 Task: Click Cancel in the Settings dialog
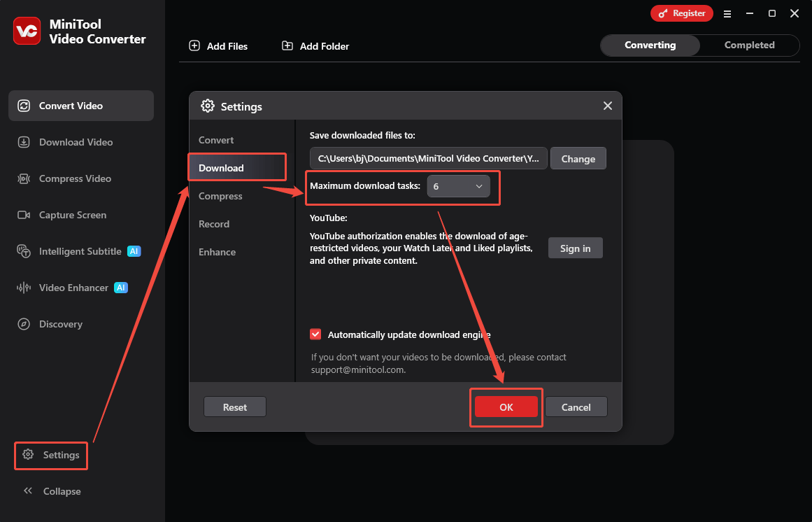[x=576, y=407]
